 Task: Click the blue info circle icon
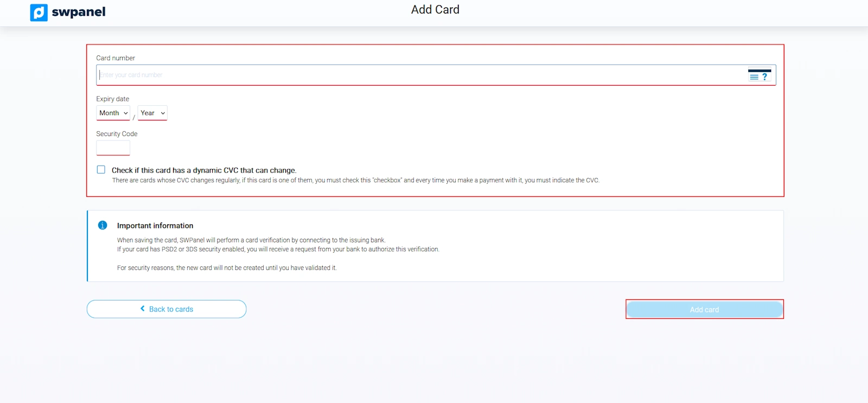click(x=103, y=225)
